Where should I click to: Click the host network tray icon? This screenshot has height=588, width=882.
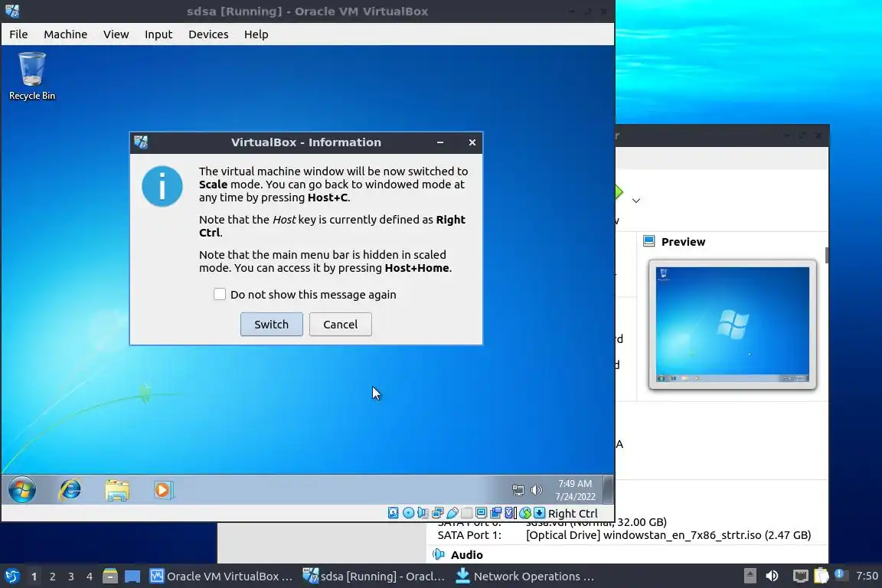(x=800, y=576)
